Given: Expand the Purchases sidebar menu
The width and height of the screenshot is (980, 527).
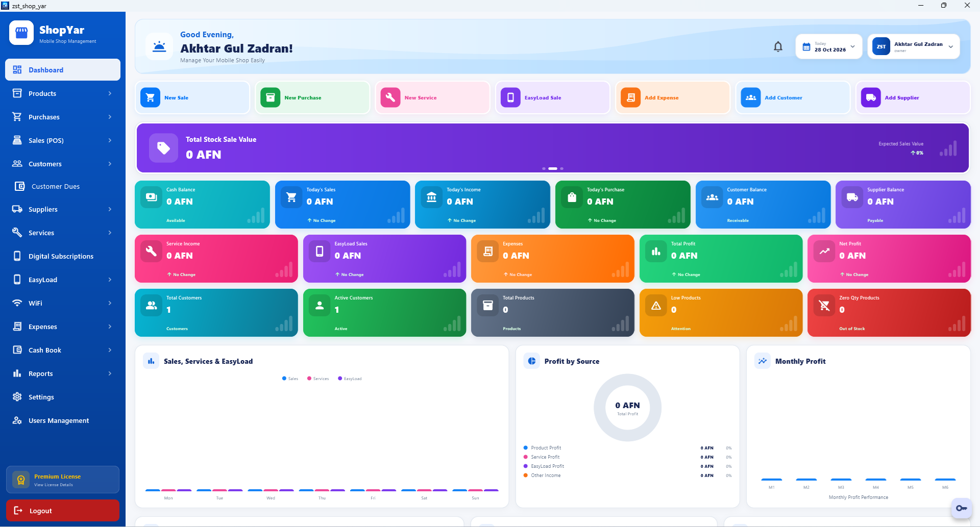Looking at the screenshot, I should pos(63,117).
